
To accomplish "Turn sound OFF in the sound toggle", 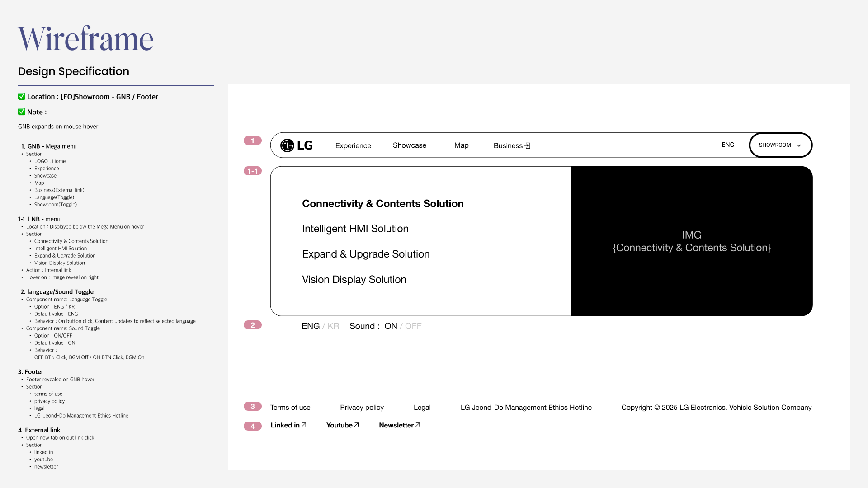I will [413, 326].
